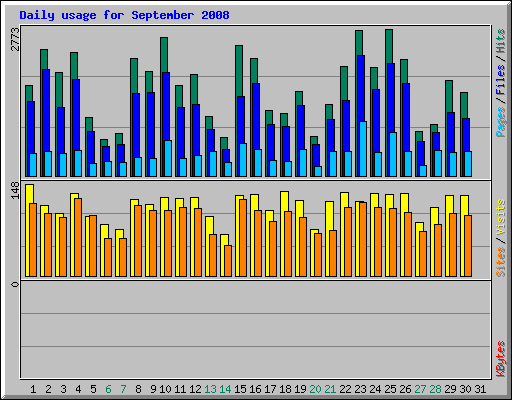512x400 pixels.
Task: Click the green Hits bar for day 29
Action: click(449, 96)
